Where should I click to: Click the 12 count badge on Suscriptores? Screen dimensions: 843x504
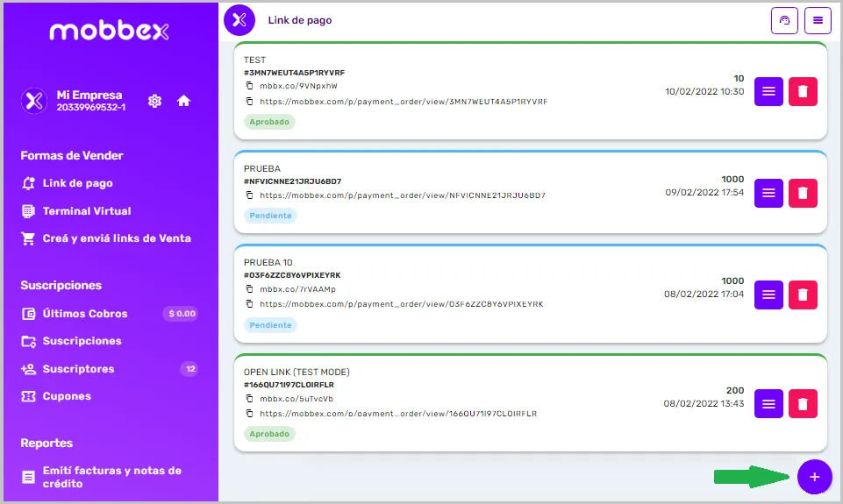click(x=190, y=369)
